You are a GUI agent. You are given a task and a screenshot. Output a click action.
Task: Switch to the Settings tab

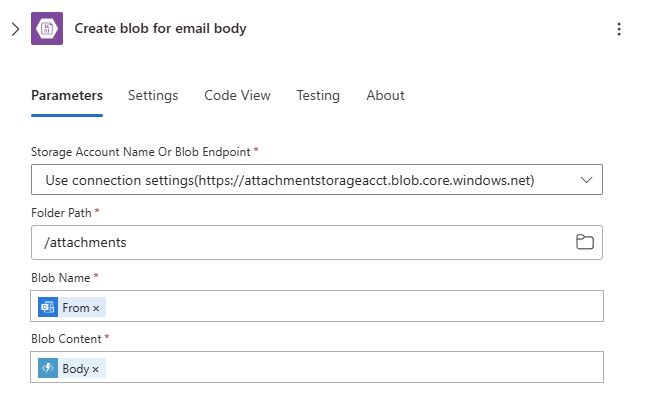coord(153,95)
